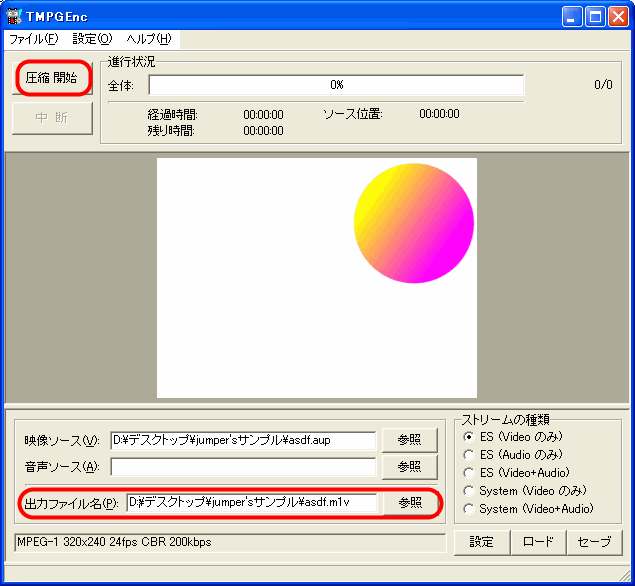The image size is (635, 586).
Task: Open the ヘルプ(H) menu
Action: point(148,39)
